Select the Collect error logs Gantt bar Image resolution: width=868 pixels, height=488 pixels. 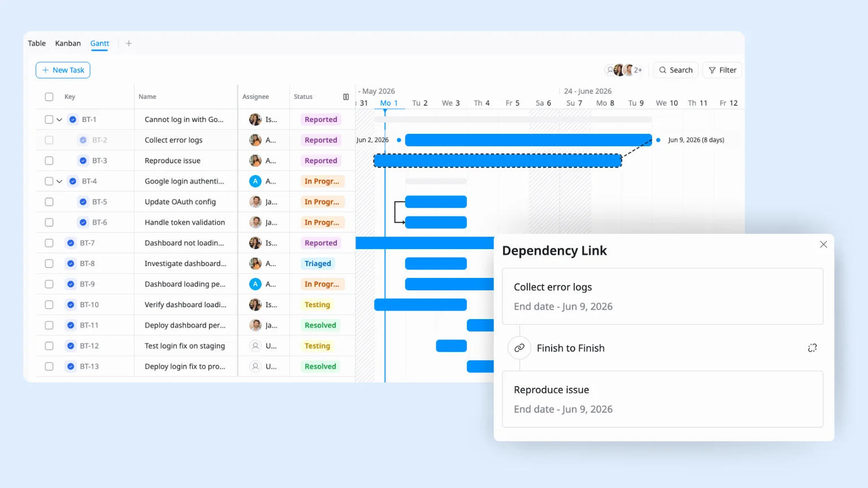pyautogui.click(x=528, y=140)
